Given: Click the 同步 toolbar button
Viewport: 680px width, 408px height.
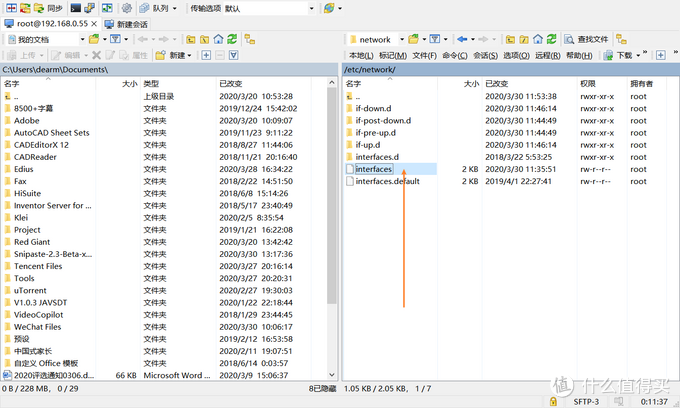Looking at the screenshot, I should (x=48, y=8).
